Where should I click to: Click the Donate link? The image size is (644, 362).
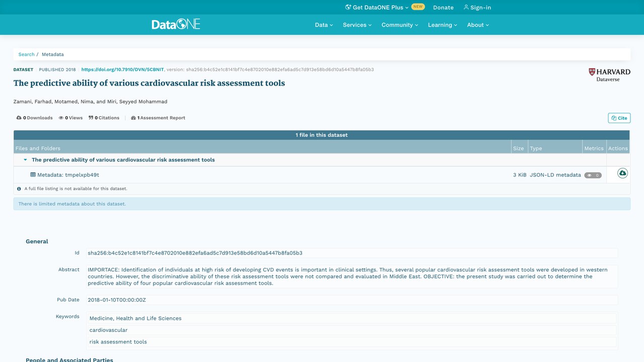(443, 8)
